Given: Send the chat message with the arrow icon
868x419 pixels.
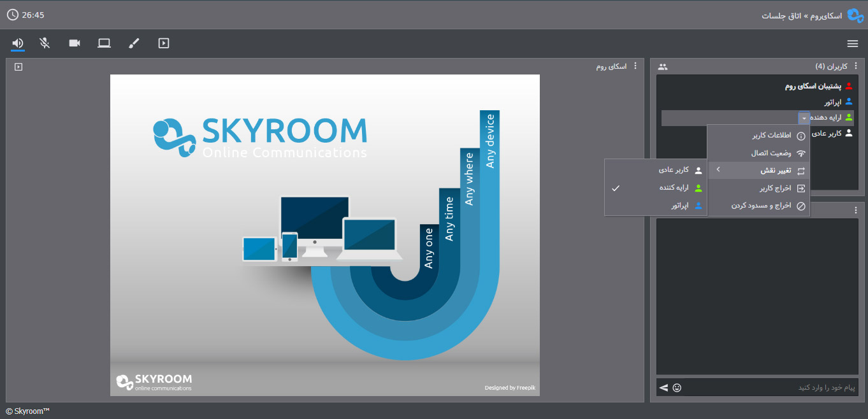Looking at the screenshot, I should [663, 387].
